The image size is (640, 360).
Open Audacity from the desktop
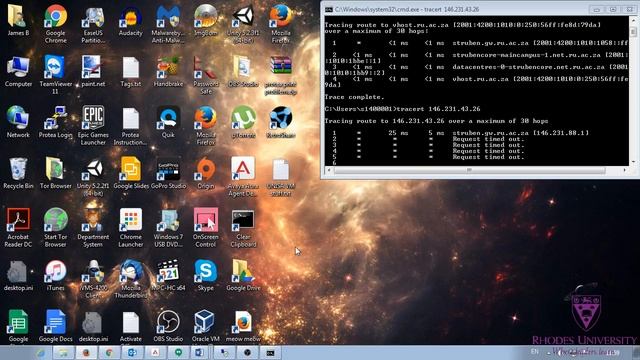[131, 20]
